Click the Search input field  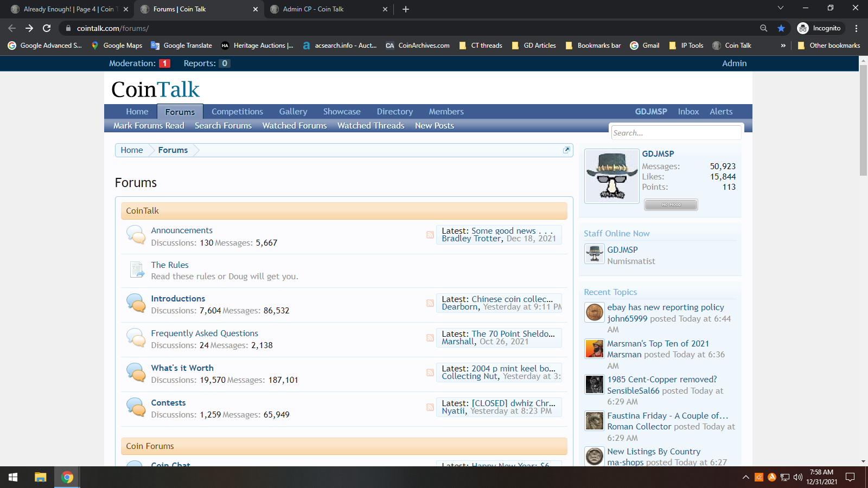[x=676, y=133]
